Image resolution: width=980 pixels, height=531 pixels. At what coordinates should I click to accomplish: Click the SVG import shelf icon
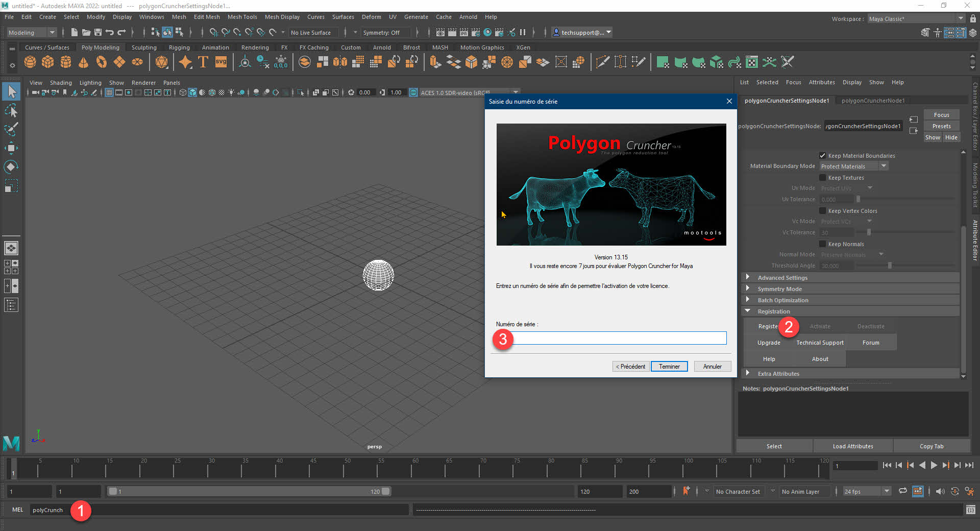pyautogui.click(x=221, y=62)
